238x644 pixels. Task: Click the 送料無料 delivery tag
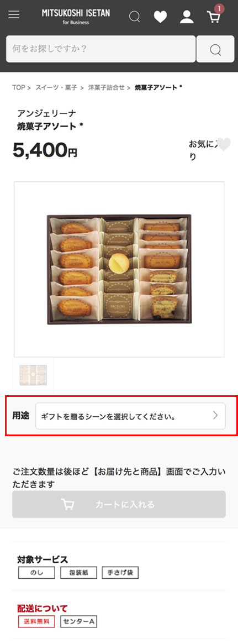[x=36, y=622]
